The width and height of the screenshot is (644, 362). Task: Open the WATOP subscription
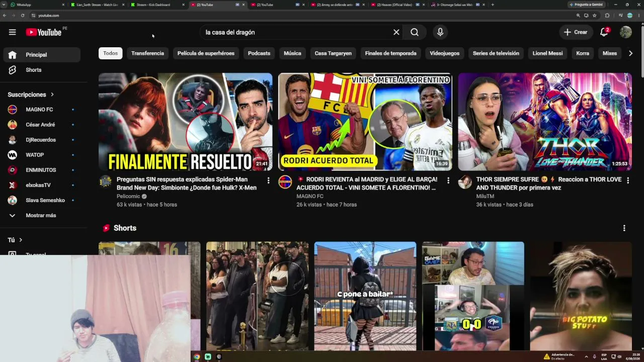click(x=42, y=155)
